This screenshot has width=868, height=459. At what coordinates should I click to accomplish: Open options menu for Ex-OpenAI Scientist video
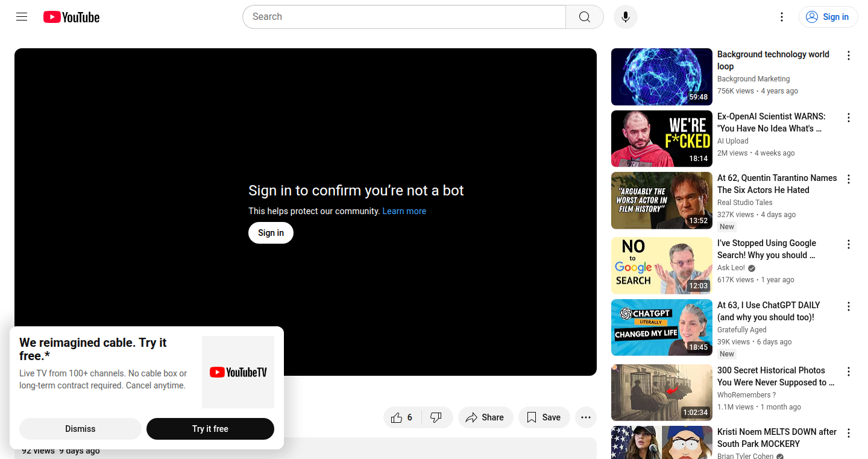click(849, 118)
